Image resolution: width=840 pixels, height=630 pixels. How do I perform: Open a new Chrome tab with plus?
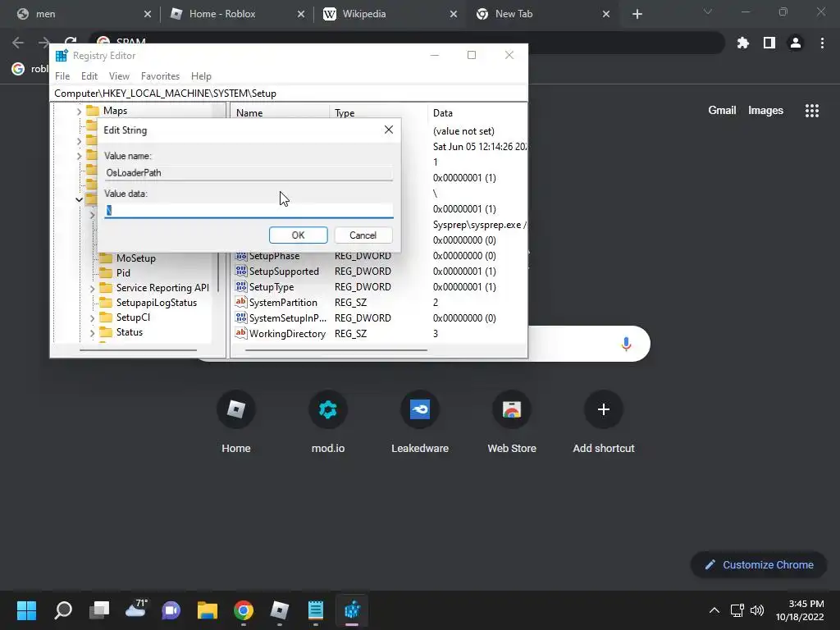(x=637, y=14)
